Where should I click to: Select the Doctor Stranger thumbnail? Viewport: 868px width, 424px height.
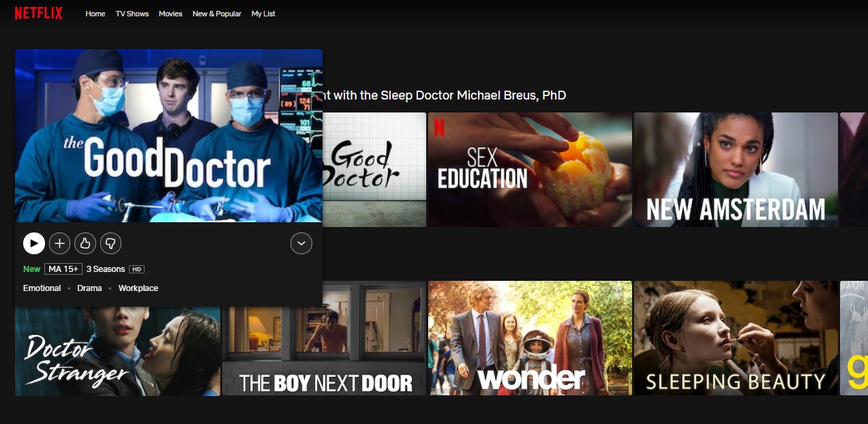pos(117,351)
